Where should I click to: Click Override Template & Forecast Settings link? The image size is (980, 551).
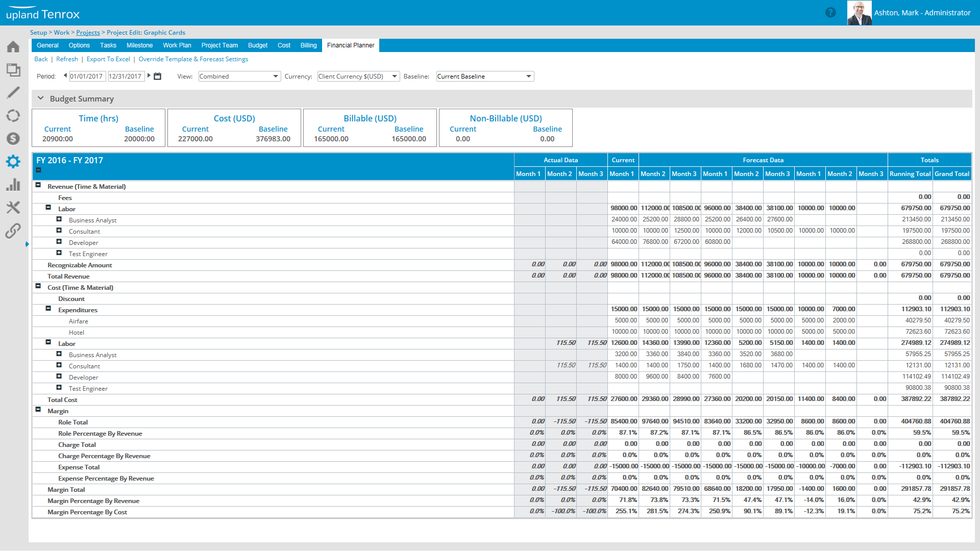click(x=193, y=59)
